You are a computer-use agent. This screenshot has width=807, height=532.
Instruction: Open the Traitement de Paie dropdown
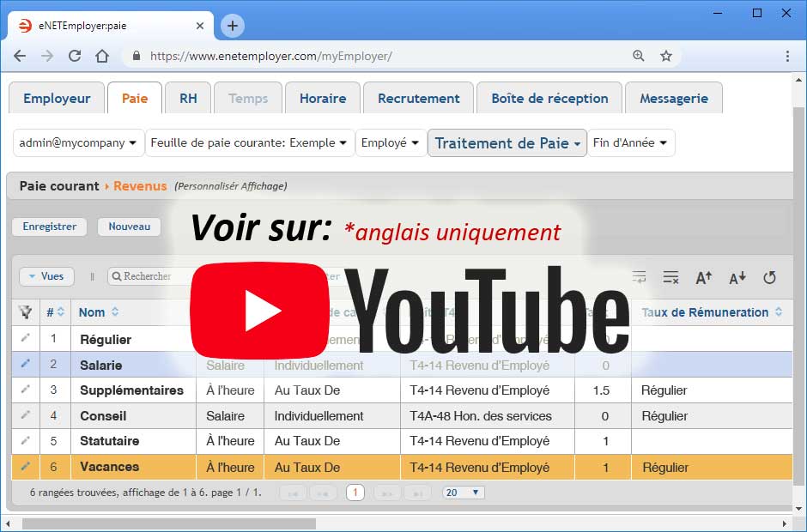[x=507, y=142]
